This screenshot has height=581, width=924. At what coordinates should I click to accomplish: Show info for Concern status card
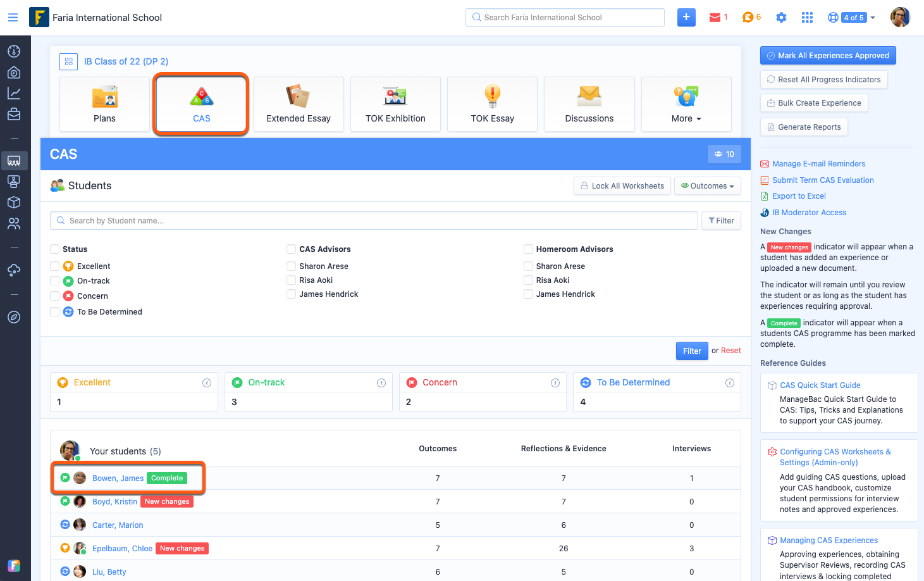click(555, 383)
